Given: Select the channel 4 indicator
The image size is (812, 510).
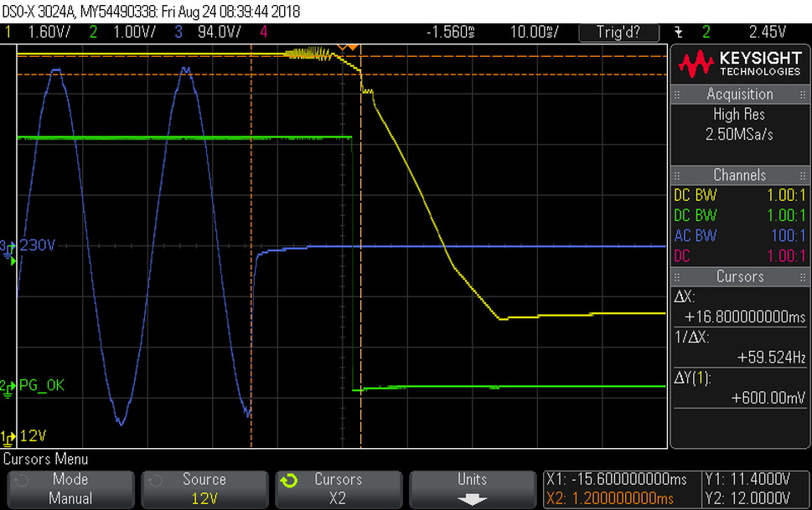Looking at the screenshot, I should pos(264,32).
